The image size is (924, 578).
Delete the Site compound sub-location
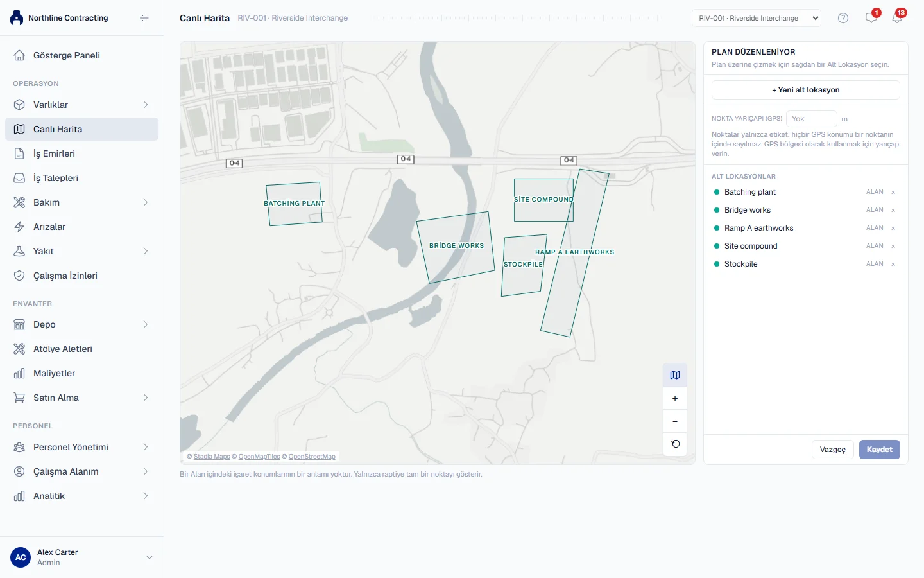(x=893, y=246)
